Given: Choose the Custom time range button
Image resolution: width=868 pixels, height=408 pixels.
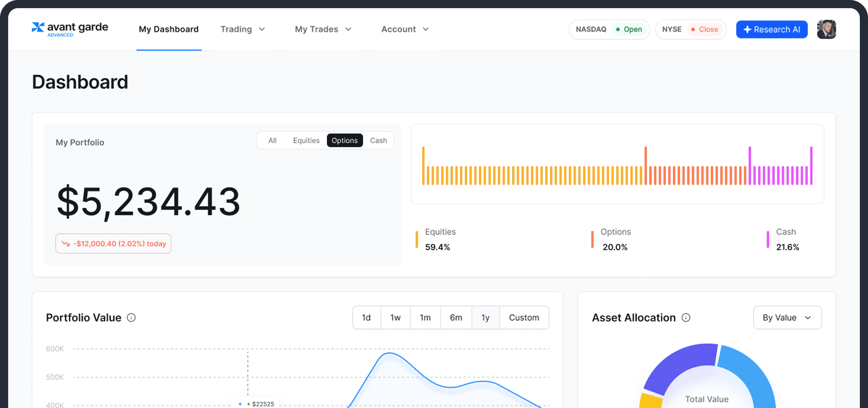Looking at the screenshot, I should coord(524,317).
